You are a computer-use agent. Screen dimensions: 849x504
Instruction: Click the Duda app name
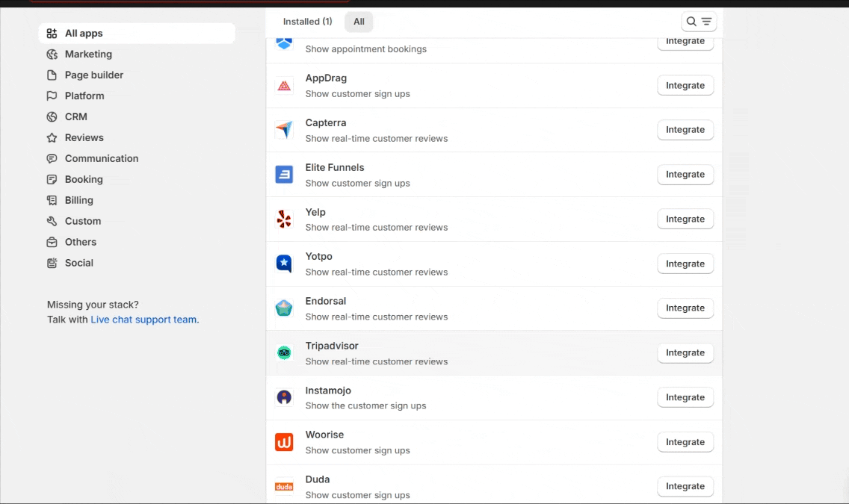318,479
